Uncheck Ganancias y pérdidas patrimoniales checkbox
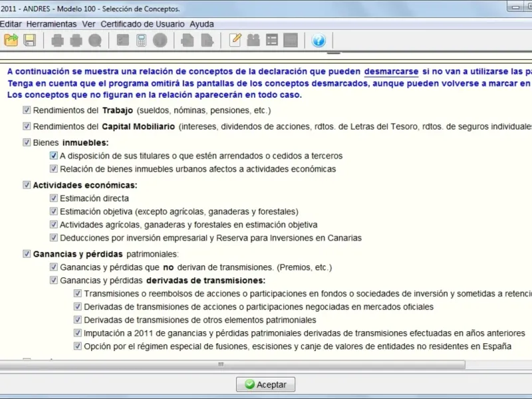 click(x=27, y=254)
